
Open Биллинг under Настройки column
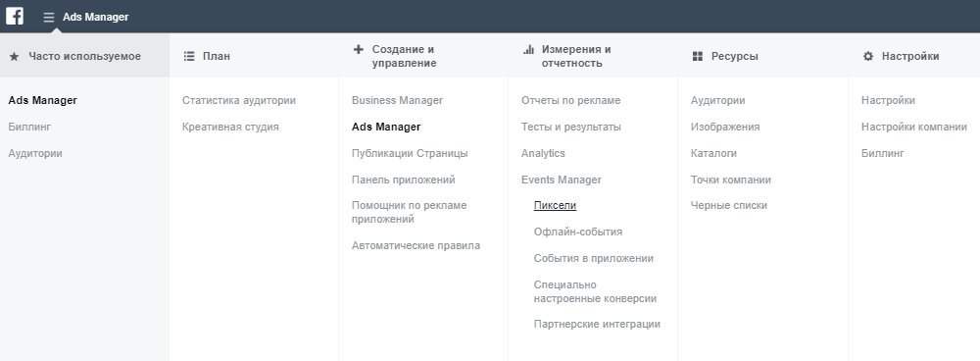(883, 153)
